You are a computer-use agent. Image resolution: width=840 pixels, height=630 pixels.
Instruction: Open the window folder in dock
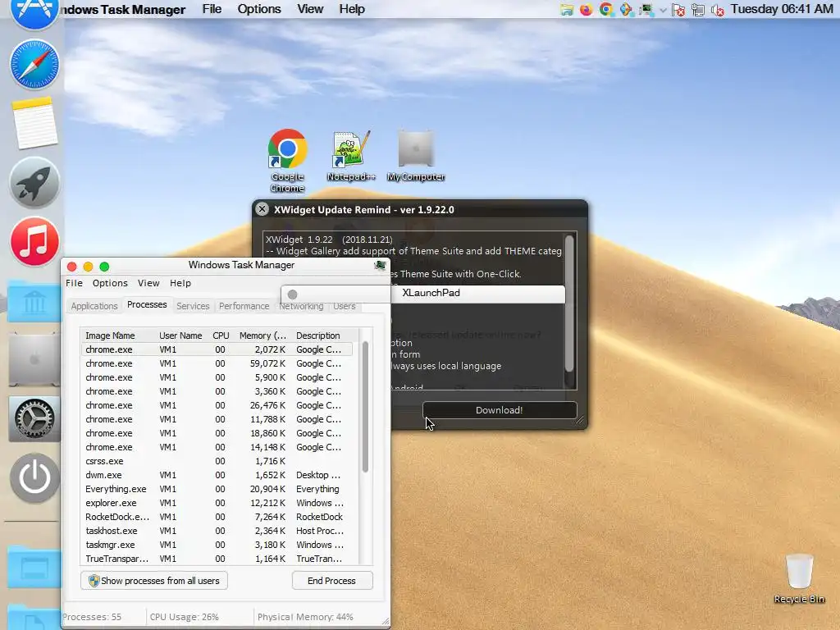(34, 568)
